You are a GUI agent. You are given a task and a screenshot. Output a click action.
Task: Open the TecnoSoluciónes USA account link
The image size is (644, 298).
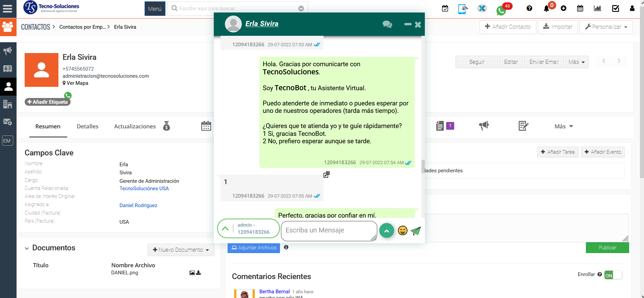click(x=144, y=189)
